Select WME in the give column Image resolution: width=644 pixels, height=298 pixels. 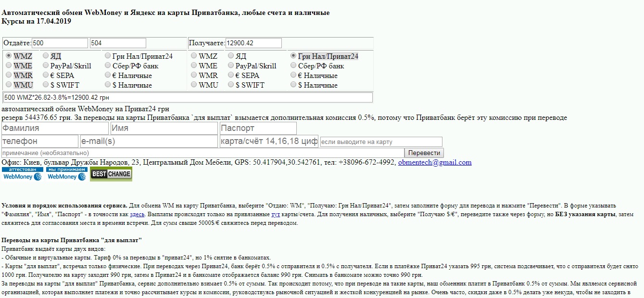point(9,65)
